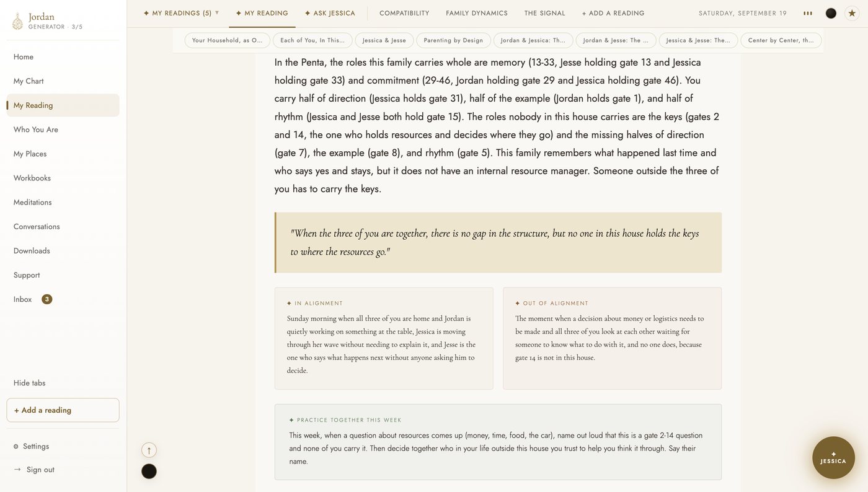868x492 pixels.
Task: Open My Chart in the sidebar
Action: (x=63, y=81)
